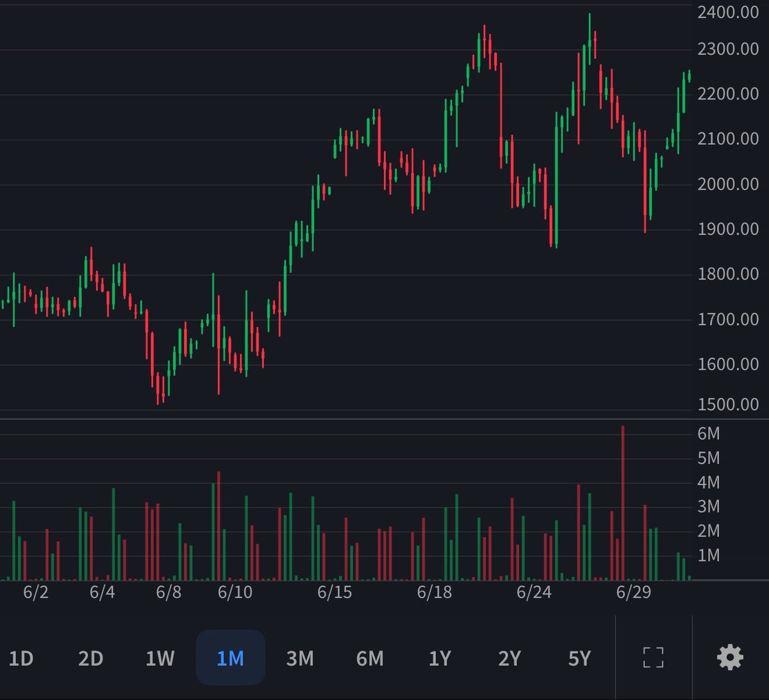The image size is (769, 700).
Task: Click the 2400.00 price axis label
Action: (727, 12)
